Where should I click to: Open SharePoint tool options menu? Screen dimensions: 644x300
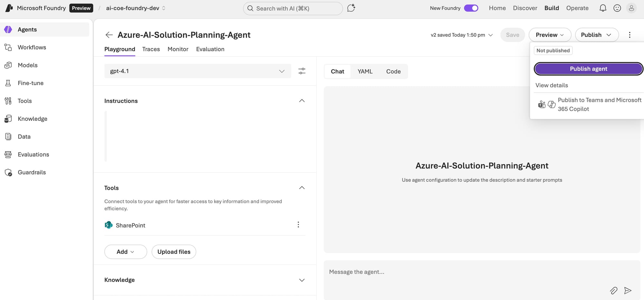[298, 225]
